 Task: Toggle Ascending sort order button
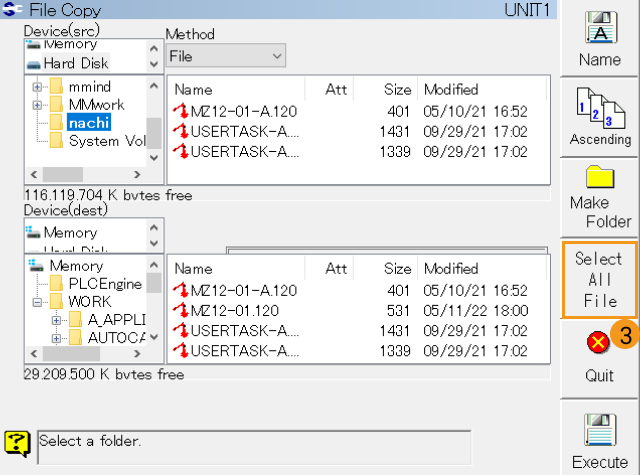599,118
